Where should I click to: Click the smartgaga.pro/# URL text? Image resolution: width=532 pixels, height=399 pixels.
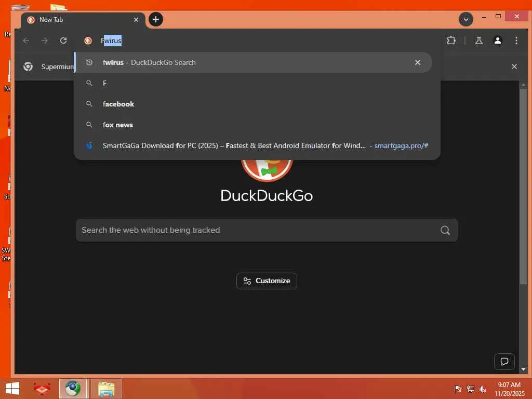tap(401, 145)
